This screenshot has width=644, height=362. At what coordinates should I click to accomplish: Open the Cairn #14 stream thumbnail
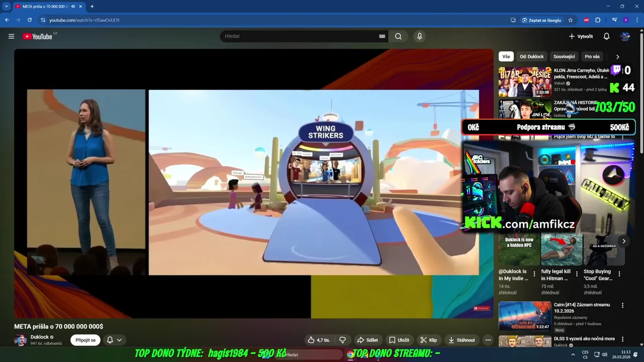click(x=525, y=316)
